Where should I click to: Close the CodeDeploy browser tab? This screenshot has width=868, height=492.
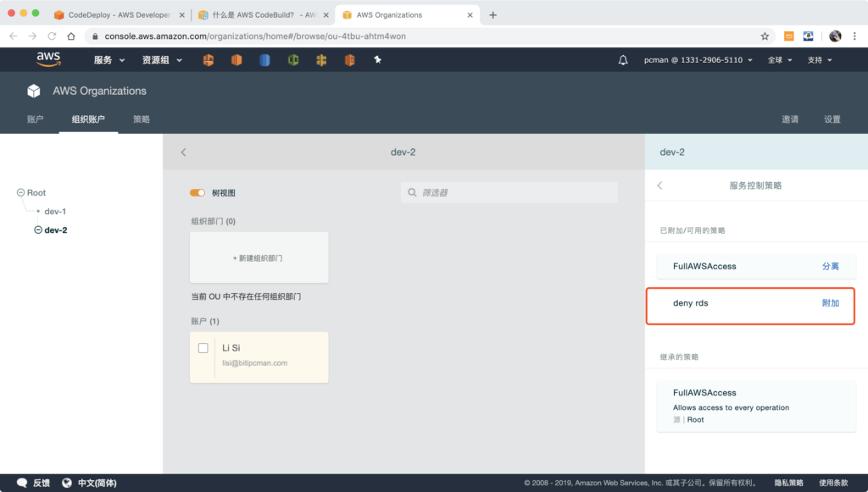point(181,15)
